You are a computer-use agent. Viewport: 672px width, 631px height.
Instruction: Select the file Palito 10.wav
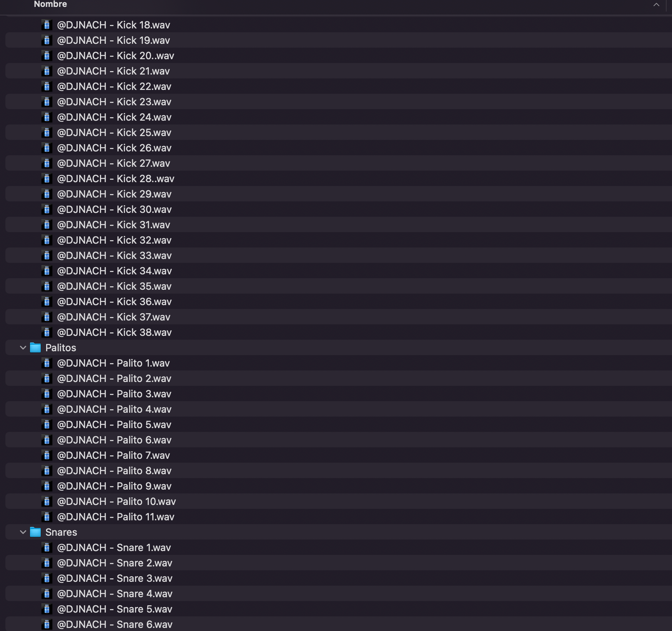116,501
